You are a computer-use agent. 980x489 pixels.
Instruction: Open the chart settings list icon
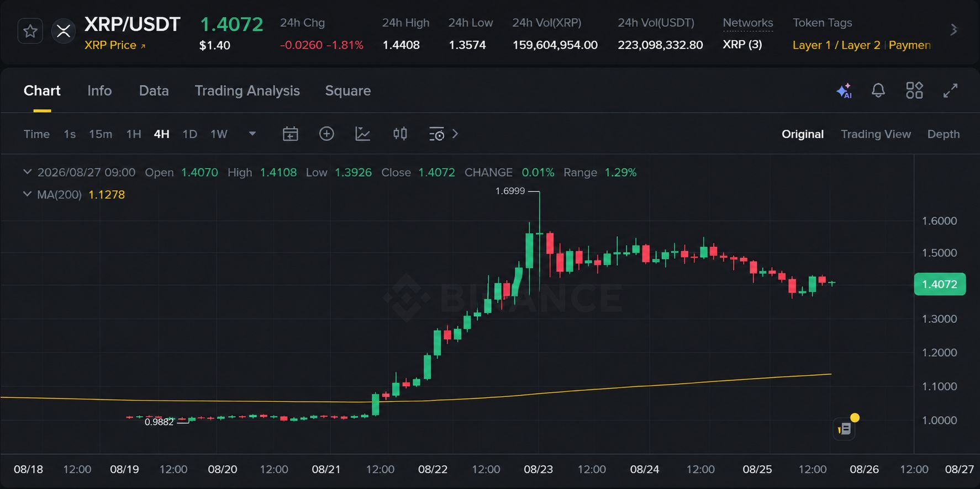pyautogui.click(x=436, y=134)
